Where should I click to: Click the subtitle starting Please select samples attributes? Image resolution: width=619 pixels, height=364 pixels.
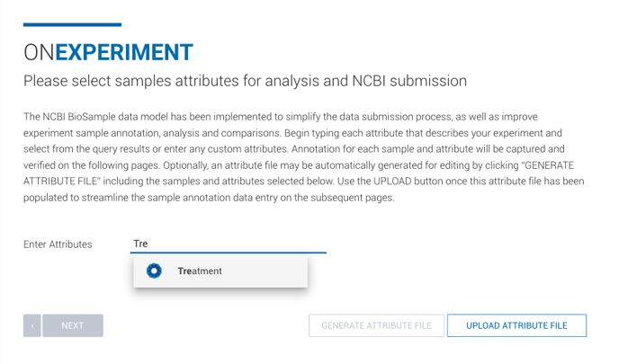pos(245,81)
